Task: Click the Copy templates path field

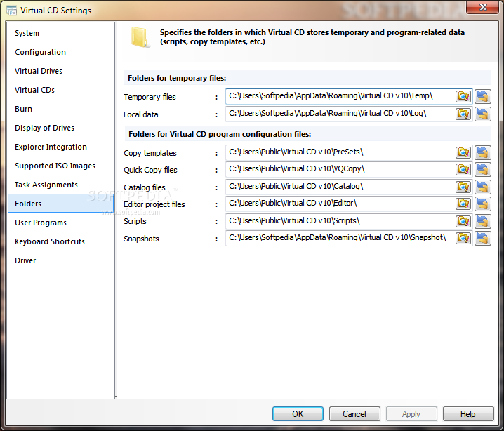Action: (340, 152)
